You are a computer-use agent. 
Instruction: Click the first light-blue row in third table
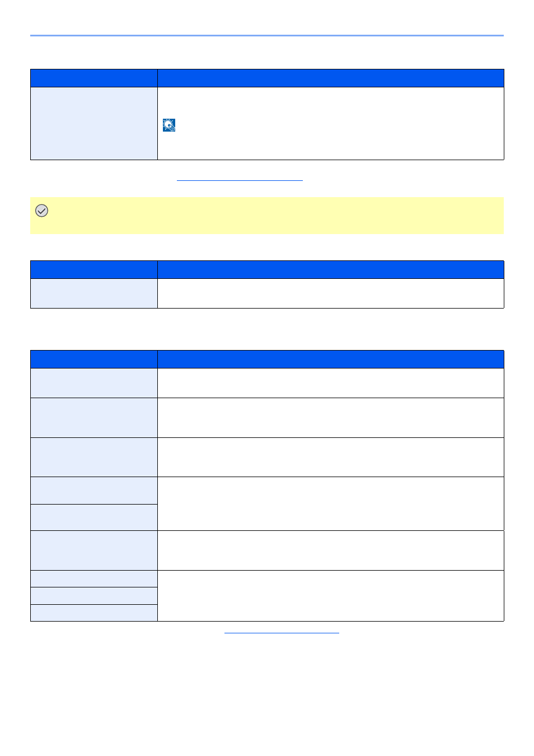click(x=94, y=383)
